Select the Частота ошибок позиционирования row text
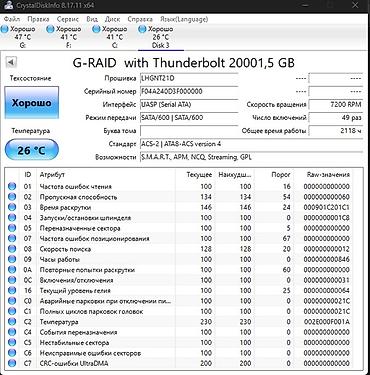 [x=94, y=238]
